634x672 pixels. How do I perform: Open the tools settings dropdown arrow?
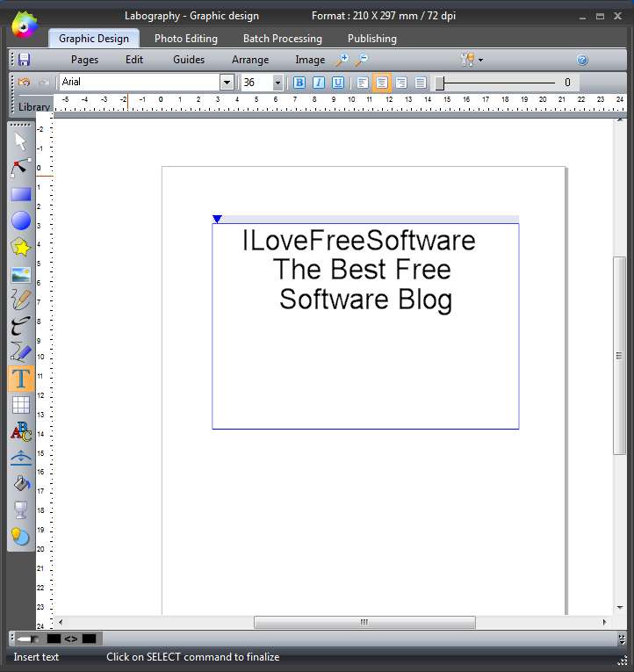pos(480,60)
